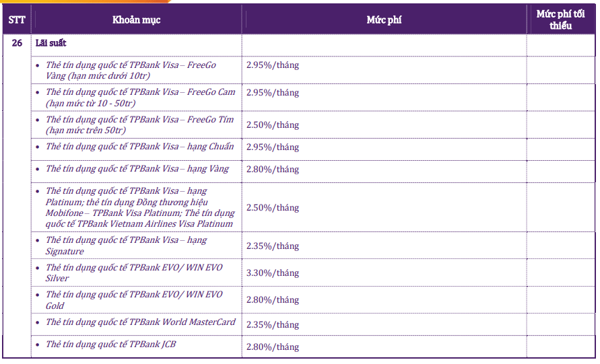The image size is (600, 364).
Task: Select the EVO/ WIN EVO Gold entry
Action: [x=133, y=300]
